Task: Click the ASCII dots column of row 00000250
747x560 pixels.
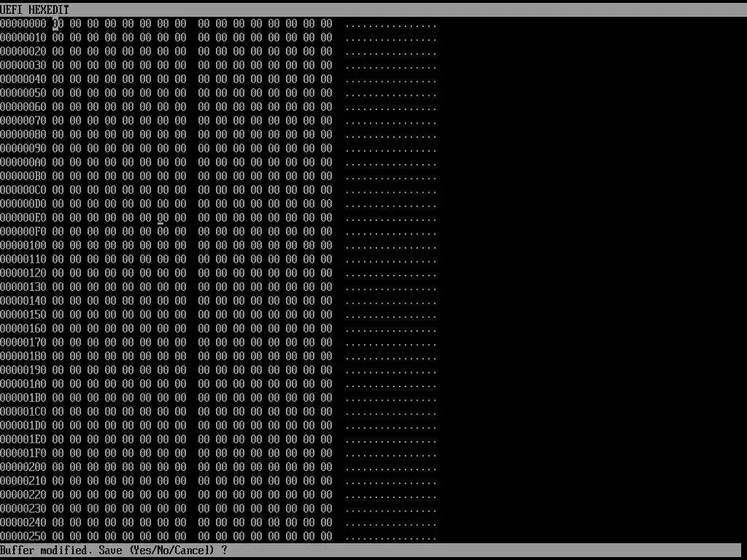Action: click(391, 538)
